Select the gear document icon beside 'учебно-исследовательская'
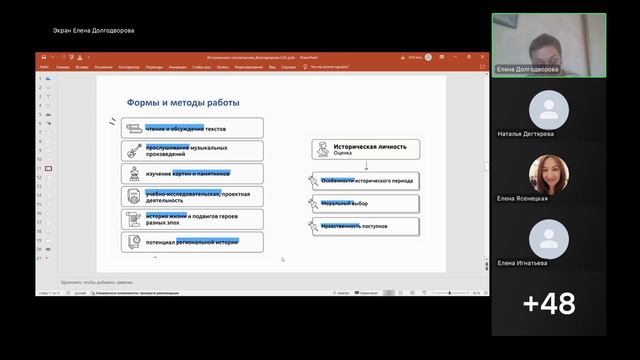 (134, 196)
